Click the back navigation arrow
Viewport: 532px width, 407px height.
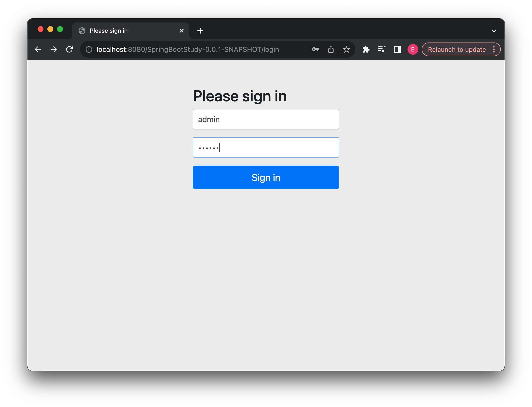38,50
